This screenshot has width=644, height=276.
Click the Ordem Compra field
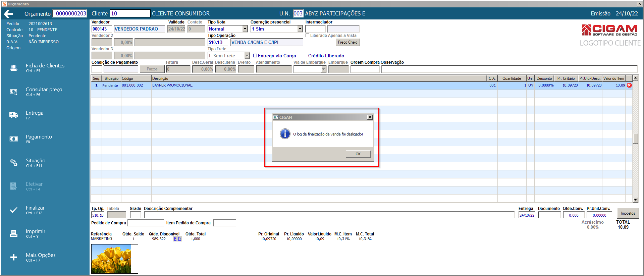pos(365,69)
